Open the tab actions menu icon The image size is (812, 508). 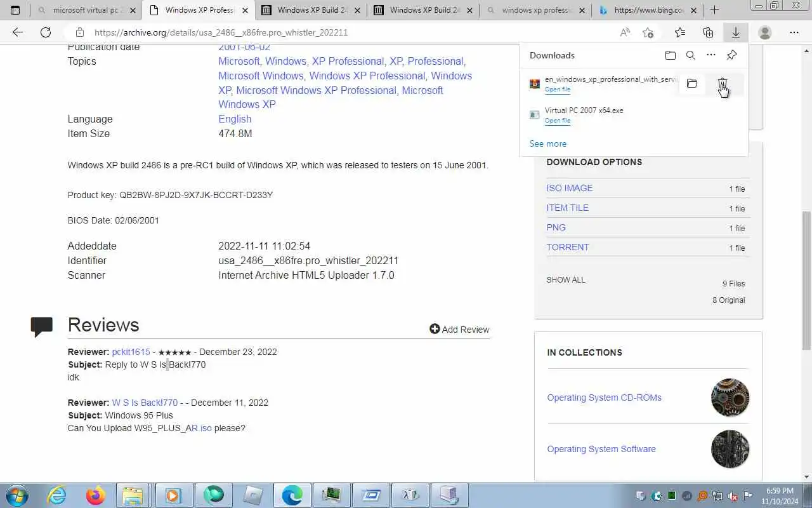pyautogui.click(x=15, y=10)
